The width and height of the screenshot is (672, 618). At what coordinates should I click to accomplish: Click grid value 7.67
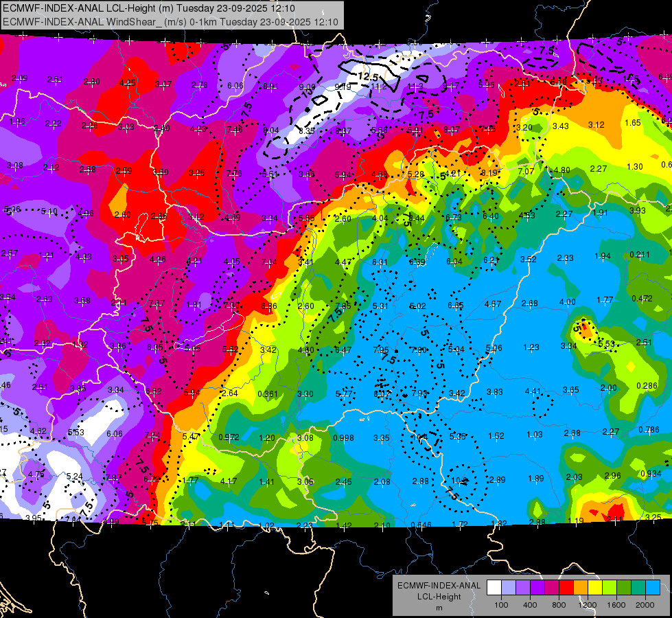(157, 304)
